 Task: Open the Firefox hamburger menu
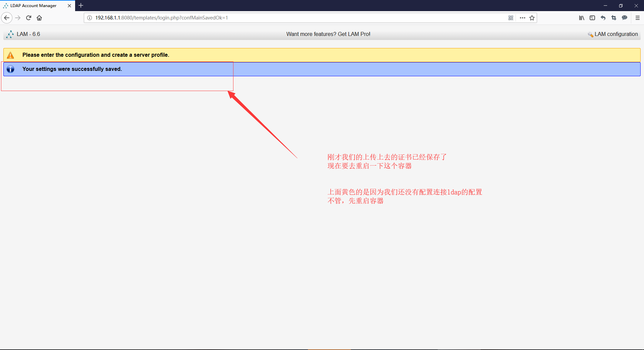638,18
